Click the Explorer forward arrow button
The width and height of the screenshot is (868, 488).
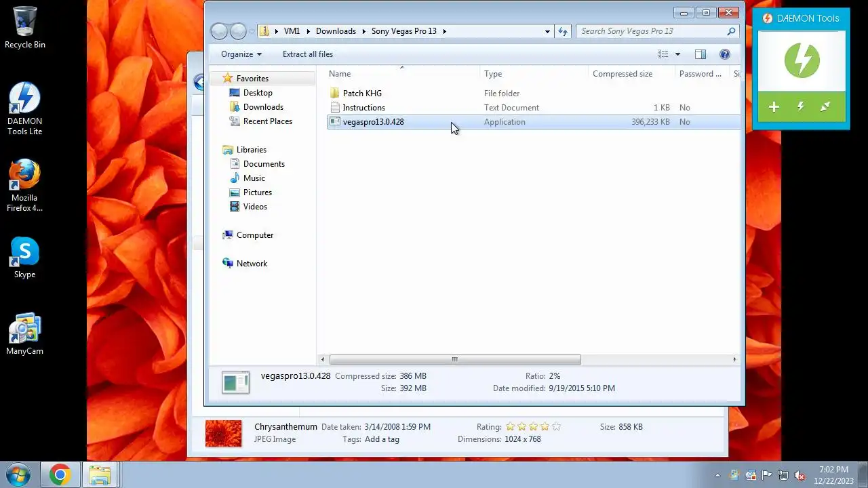(x=237, y=31)
